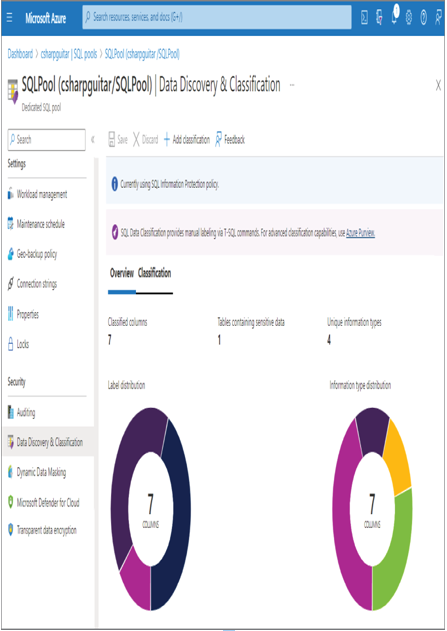Screen dimensions: 447x631
Task: Select the Overview tab
Action: (x=122, y=273)
